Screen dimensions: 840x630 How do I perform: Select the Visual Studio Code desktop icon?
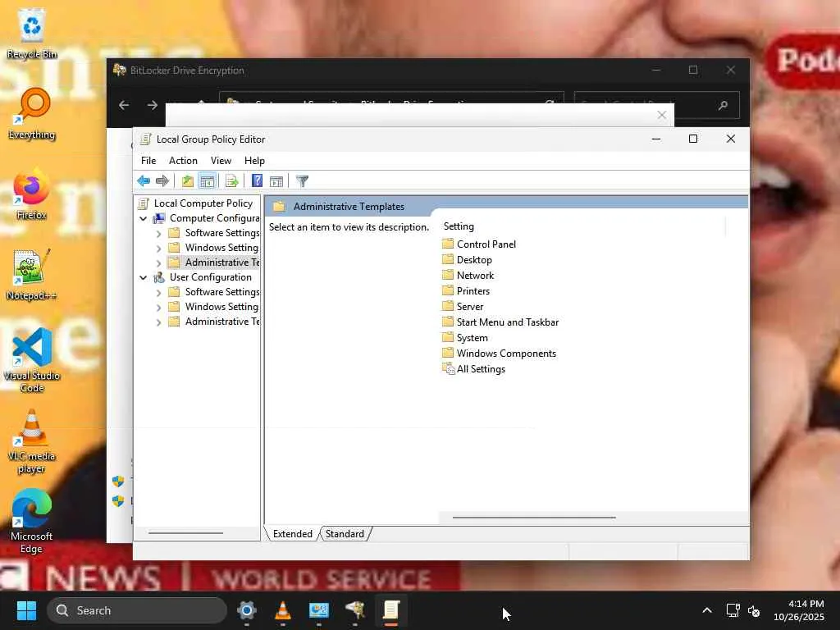(32, 360)
